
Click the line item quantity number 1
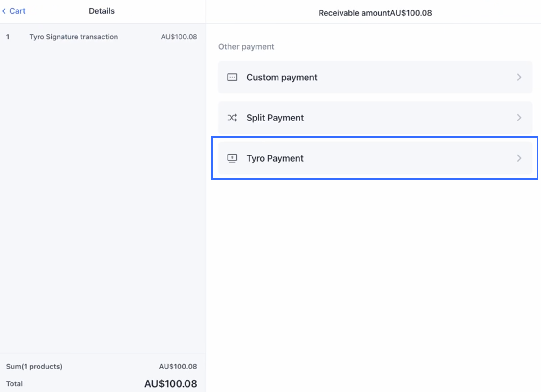tap(8, 37)
